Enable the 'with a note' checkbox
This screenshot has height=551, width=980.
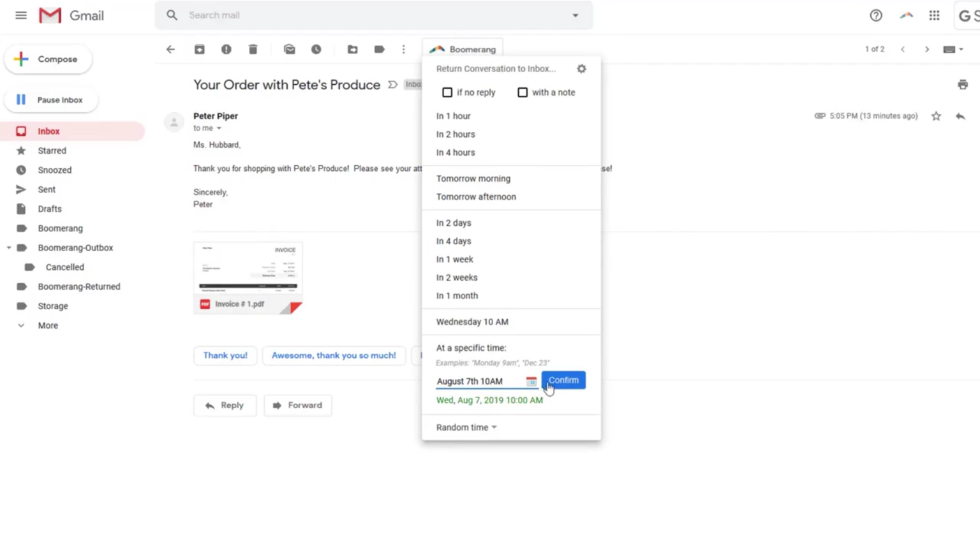click(523, 92)
